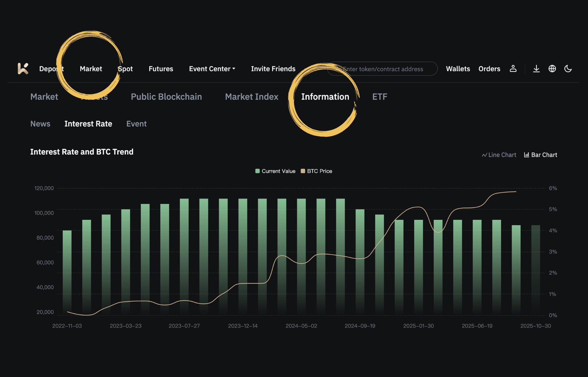Expand the Event Center dropdown

pyautogui.click(x=212, y=69)
